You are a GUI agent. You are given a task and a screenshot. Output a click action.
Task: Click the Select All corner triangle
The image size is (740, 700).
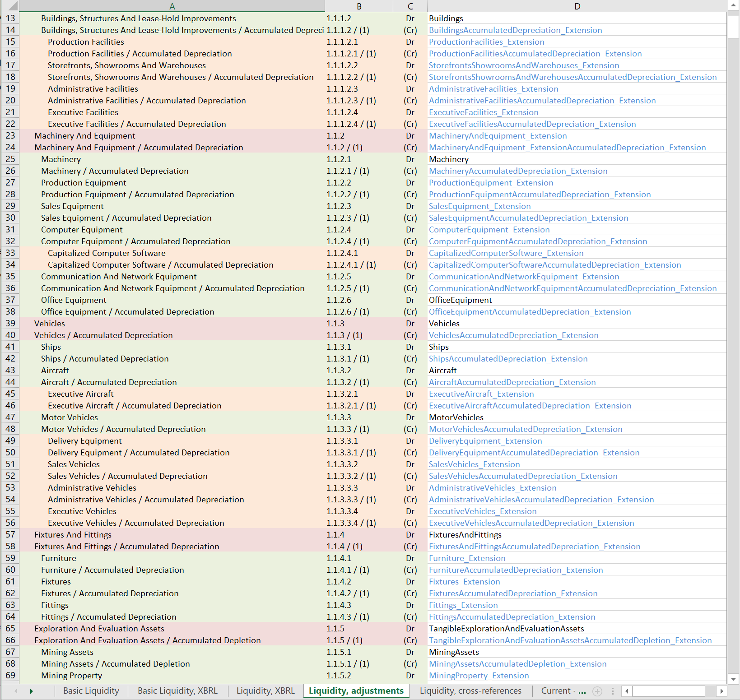13,6
